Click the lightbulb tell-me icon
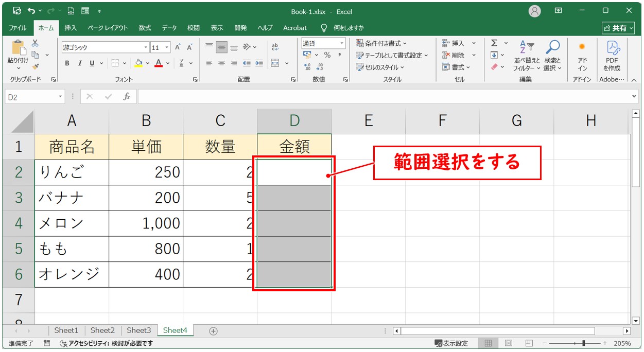Image resolution: width=644 pixels, height=352 pixels. click(x=324, y=28)
